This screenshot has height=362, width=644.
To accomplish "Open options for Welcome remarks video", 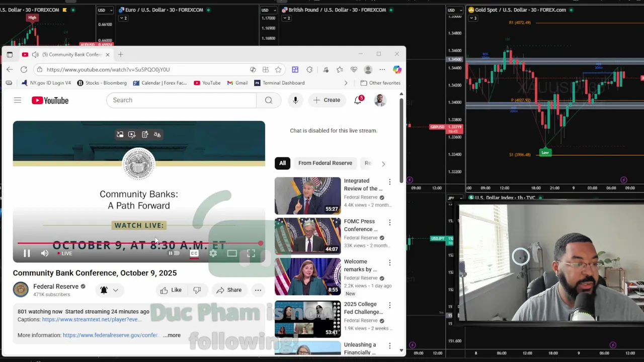I will click(389, 262).
